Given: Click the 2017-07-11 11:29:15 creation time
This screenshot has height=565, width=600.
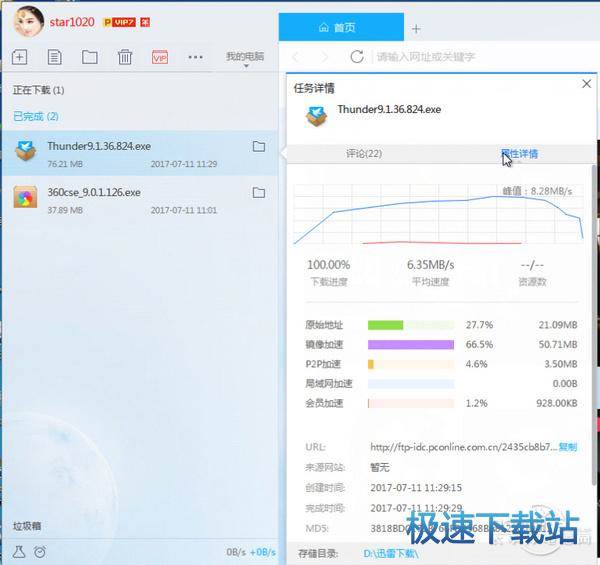Looking at the screenshot, I should click(x=416, y=488).
